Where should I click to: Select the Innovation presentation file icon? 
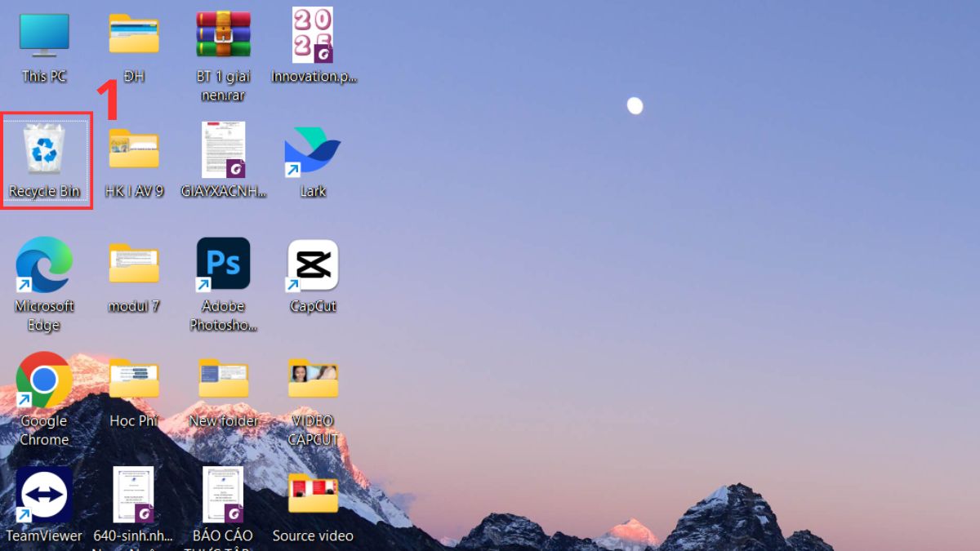click(x=314, y=34)
